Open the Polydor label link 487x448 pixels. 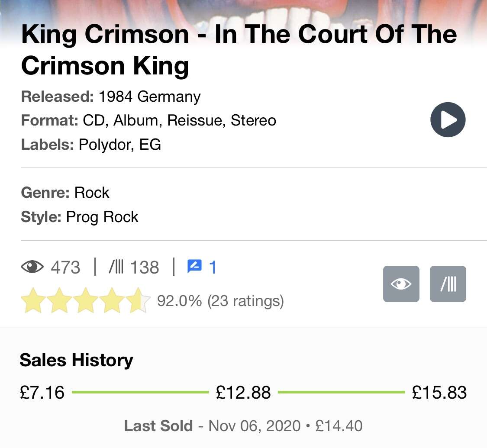[106, 145]
